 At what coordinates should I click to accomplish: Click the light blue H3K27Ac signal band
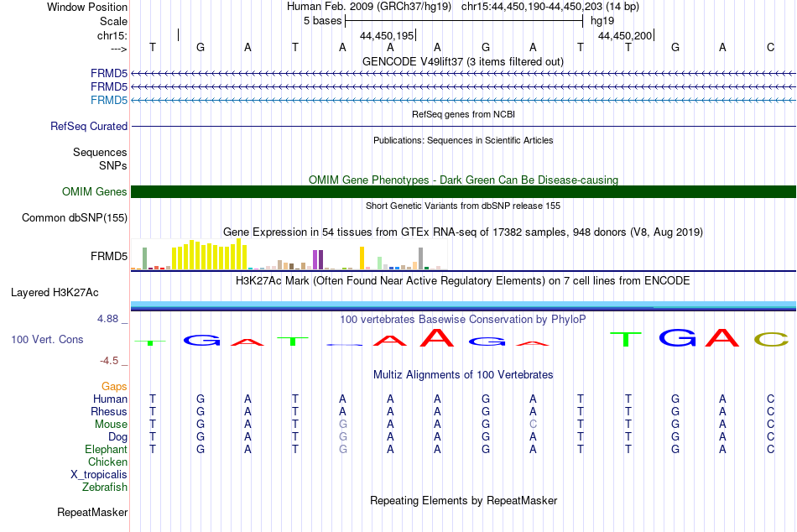[x=463, y=304]
